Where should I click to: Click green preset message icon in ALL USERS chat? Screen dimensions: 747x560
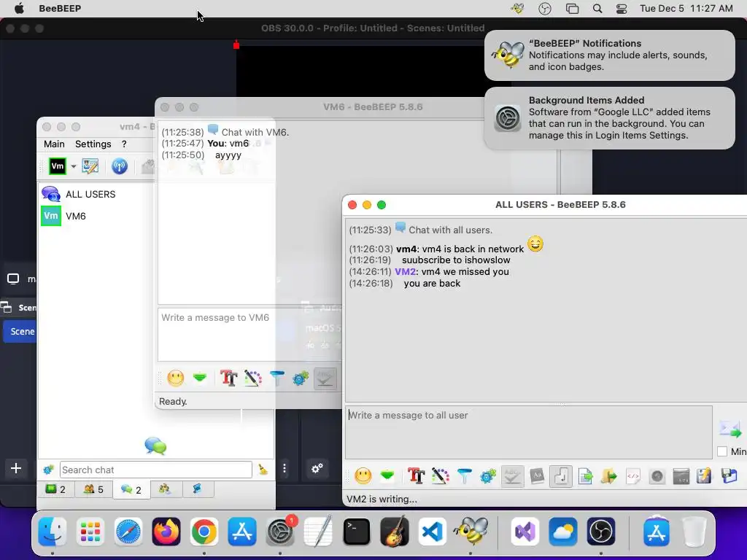coord(387,475)
